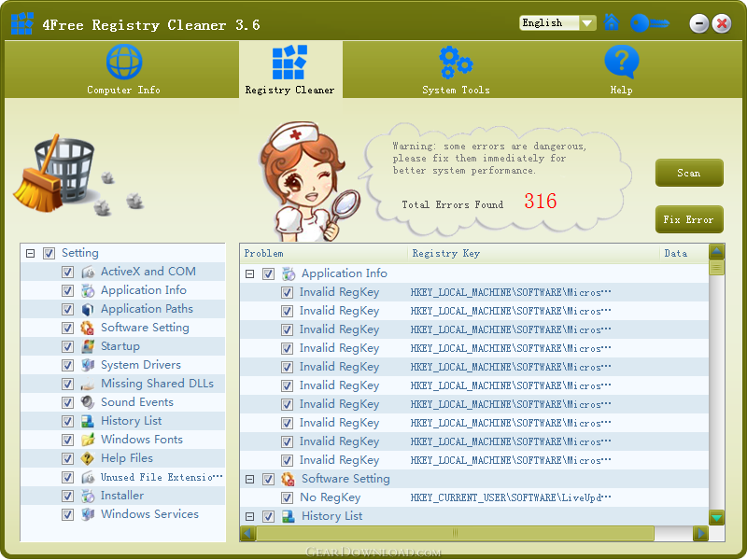747x560 pixels.
Task: Click the vertical scrollbar thumb in results
Action: pyautogui.click(x=716, y=268)
